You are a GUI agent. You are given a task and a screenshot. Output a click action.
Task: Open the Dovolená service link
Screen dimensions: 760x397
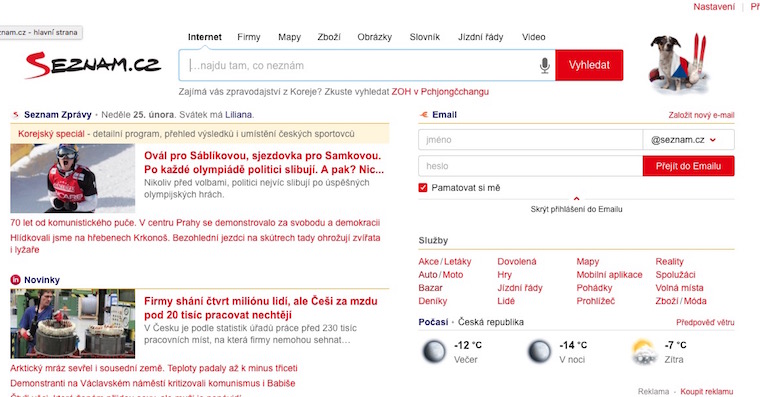(517, 261)
